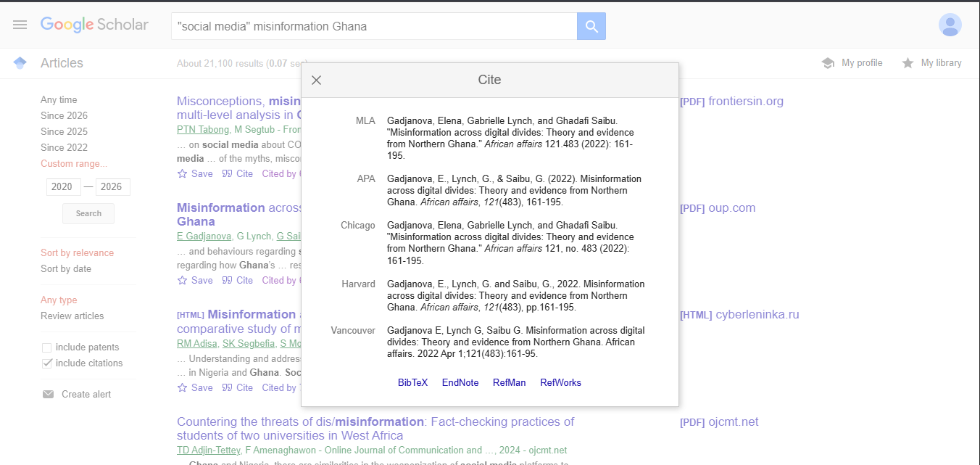Screen dimensions: 980x465
Task: Click the envelope icon beside Create alert
Action: click(x=48, y=395)
